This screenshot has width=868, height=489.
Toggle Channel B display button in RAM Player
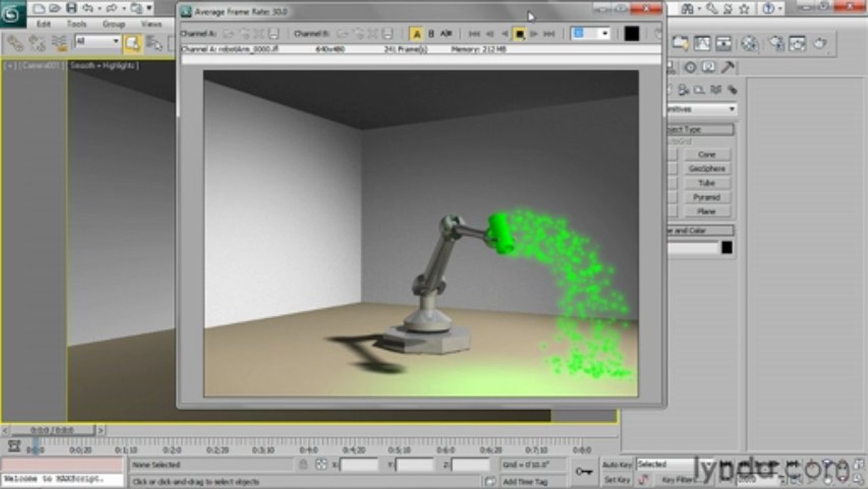click(430, 33)
